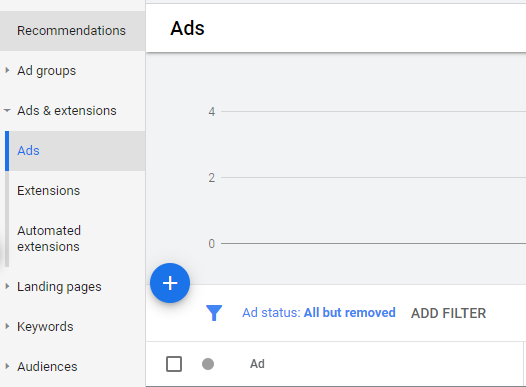Click Ad status: All but removed filter
The height and width of the screenshot is (387, 526).
click(x=319, y=313)
